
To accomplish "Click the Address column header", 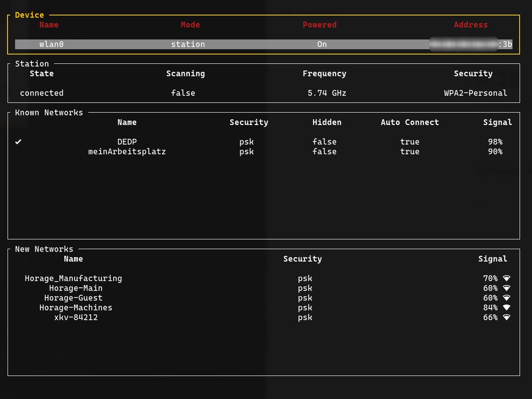I will tap(471, 25).
